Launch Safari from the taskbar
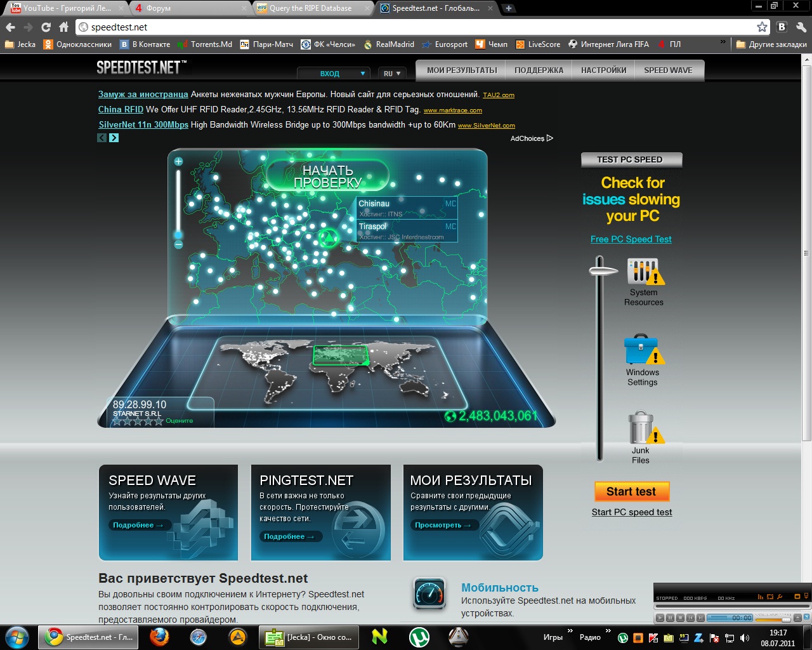The width and height of the screenshot is (812, 650). click(x=199, y=637)
